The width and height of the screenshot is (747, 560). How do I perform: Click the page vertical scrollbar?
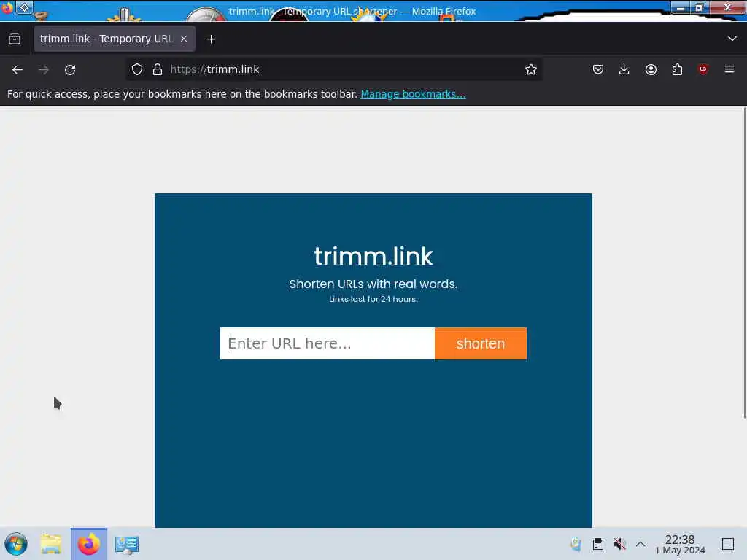(744, 262)
